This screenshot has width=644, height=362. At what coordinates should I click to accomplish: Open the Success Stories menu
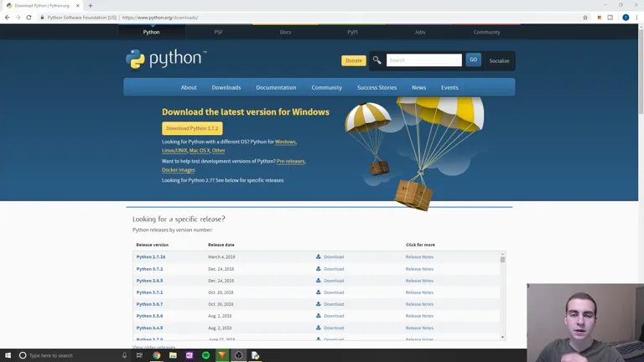[377, 87]
